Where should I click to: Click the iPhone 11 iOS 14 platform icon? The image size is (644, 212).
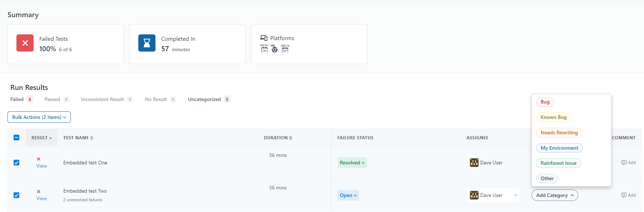(285, 49)
